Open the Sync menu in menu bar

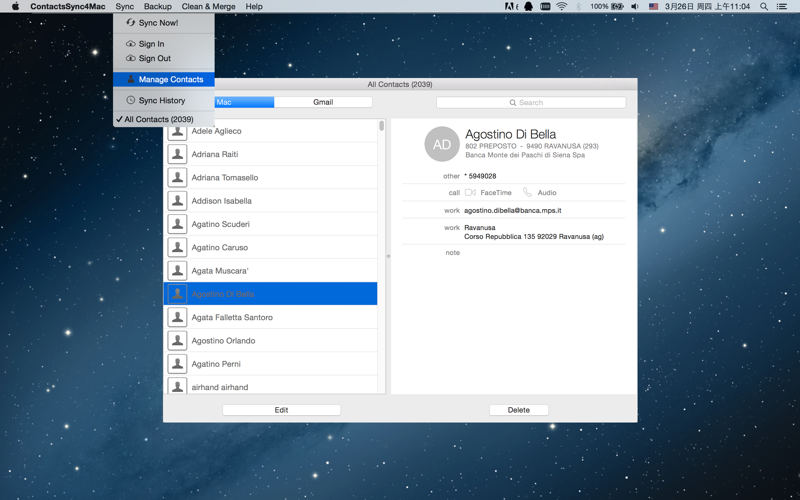pos(124,7)
